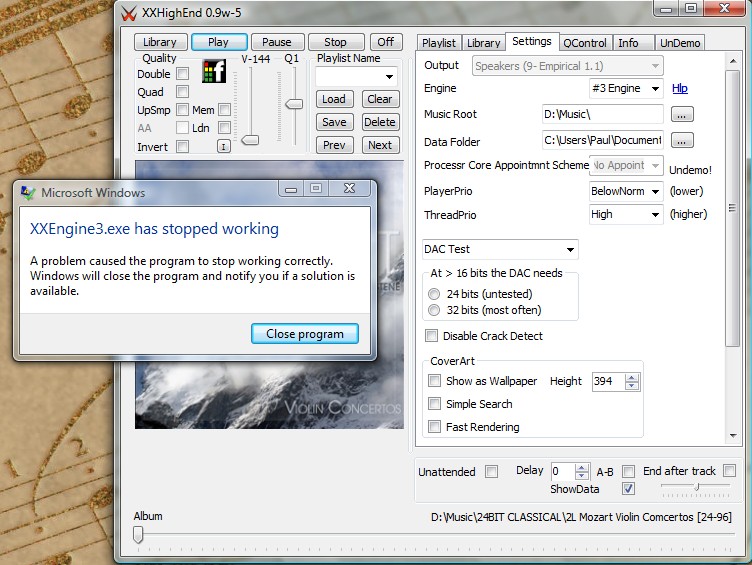Click the Library button in top toolbar
752x565 pixels.
tap(160, 42)
